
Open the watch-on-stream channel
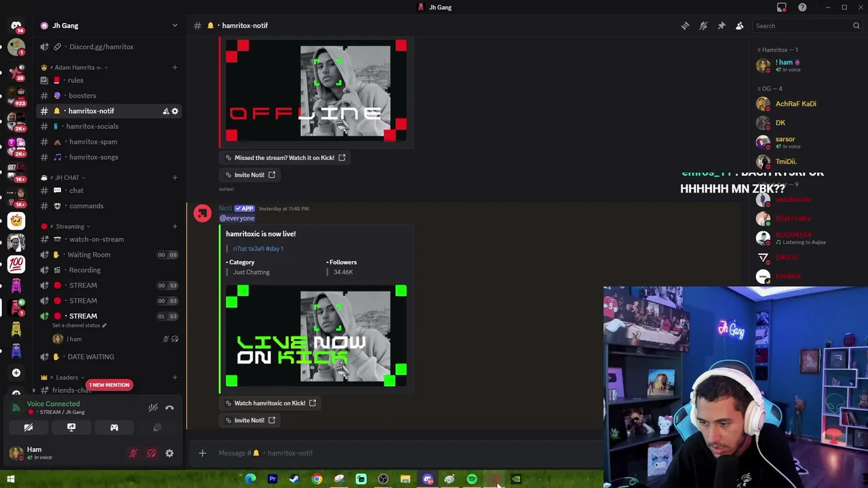click(96, 239)
